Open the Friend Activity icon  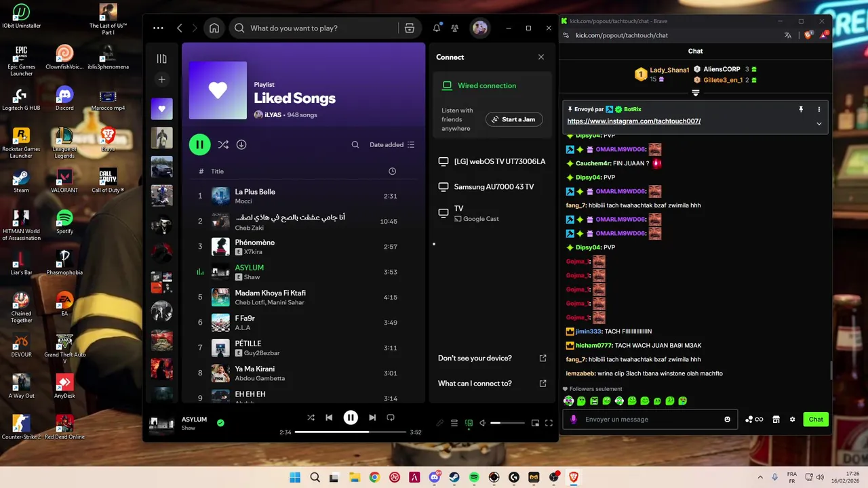point(455,28)
